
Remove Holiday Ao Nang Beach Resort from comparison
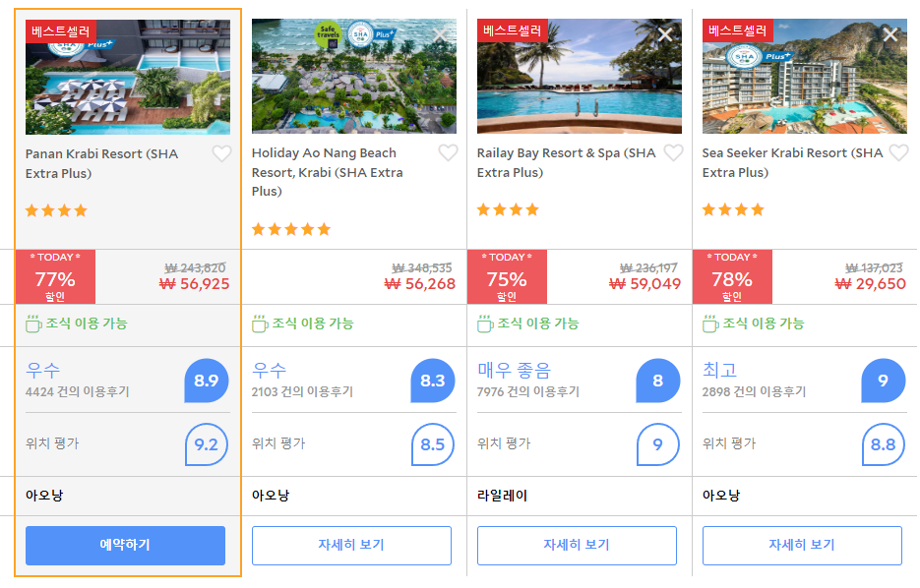(x=440, y=34)
